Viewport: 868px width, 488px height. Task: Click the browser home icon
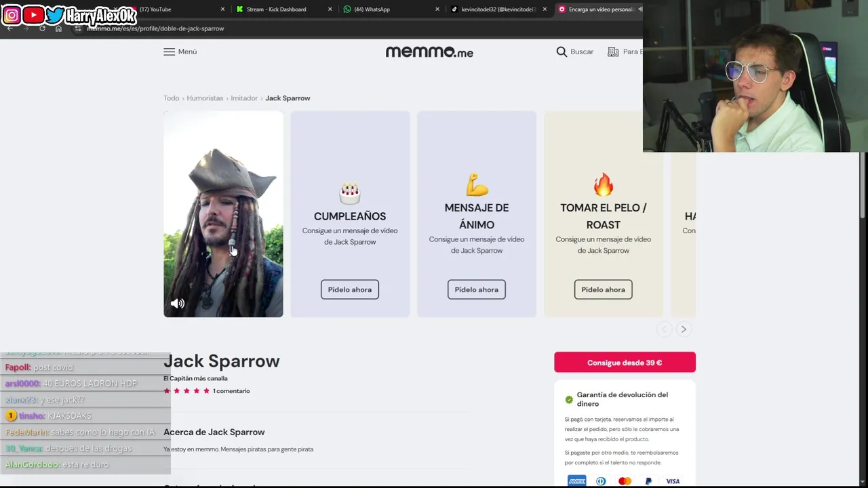[x=58, y=28]
